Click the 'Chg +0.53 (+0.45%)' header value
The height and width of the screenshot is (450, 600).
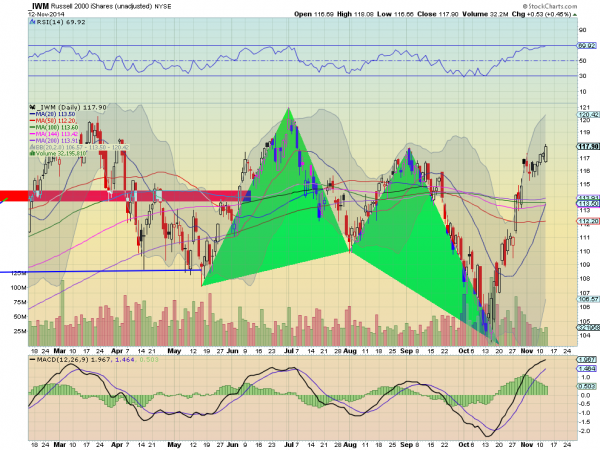coord(541,14)
